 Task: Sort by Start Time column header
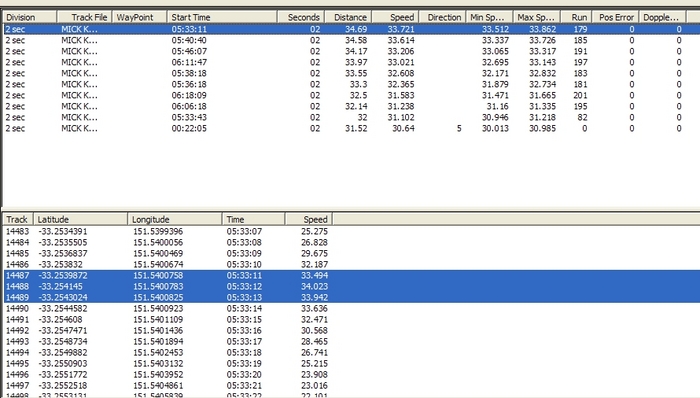[222, 17]
